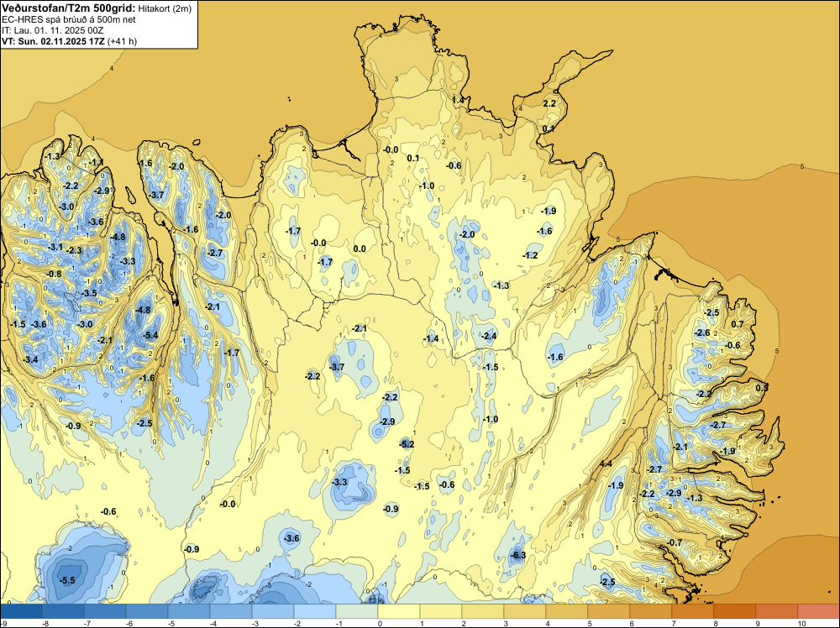The height and width of the screenshot is (628, 840).
Task: Click the legend swatch between -5 and -4
Action: click(x=189, y=611)
